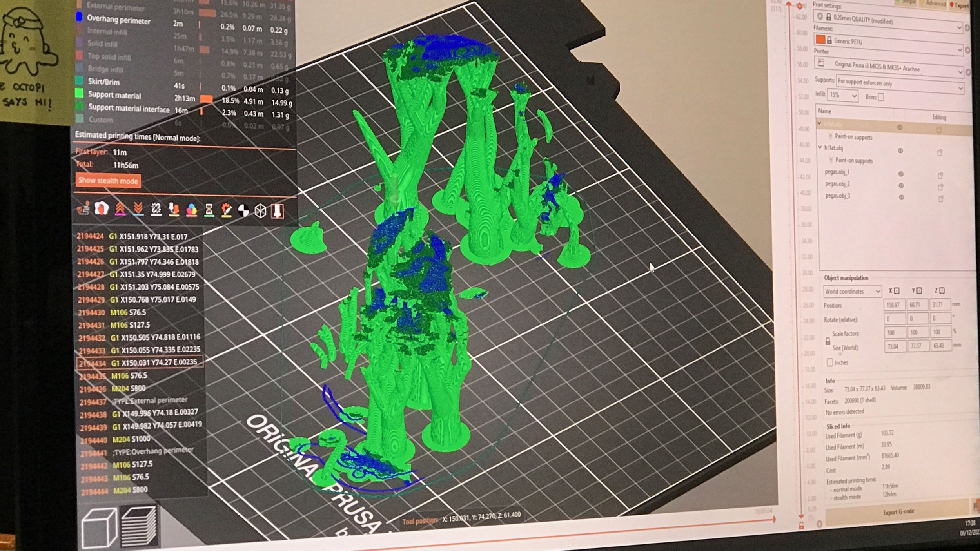Toggle the Pause prints hourglass icon
This screenshot has width=980, height=551.
click(x=209, y=210)
